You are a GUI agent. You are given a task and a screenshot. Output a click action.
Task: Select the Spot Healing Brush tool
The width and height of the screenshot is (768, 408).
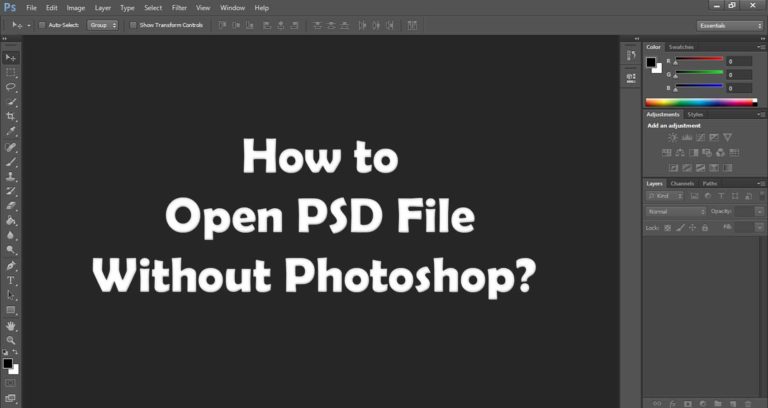click(10, 147)
